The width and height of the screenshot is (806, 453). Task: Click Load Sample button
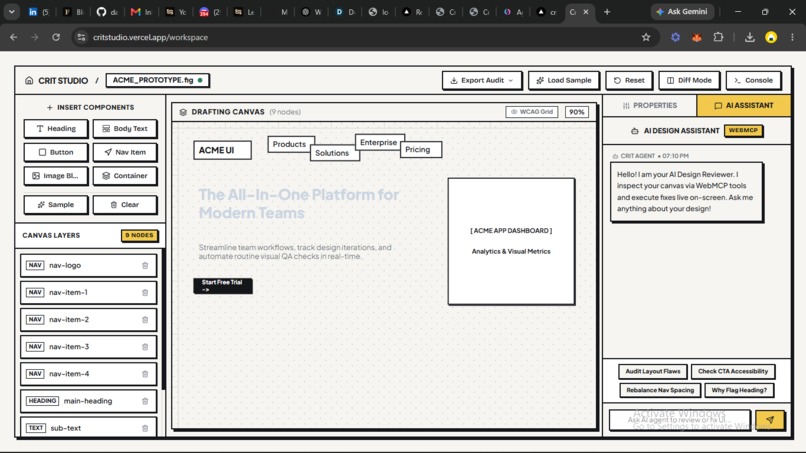pyautogui.click(x=563, y=80)
